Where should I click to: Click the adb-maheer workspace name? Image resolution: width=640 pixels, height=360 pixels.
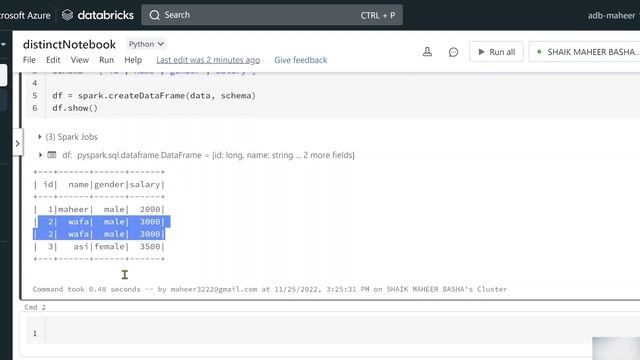(x=611, y=16)
